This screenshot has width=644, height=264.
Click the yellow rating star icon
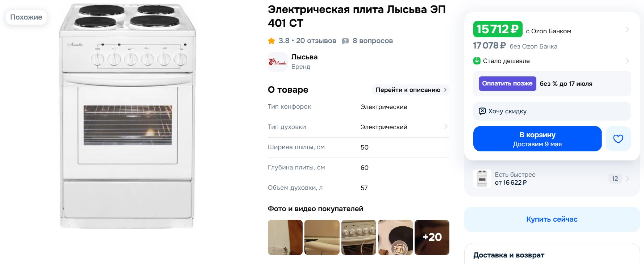click(271, 41)
